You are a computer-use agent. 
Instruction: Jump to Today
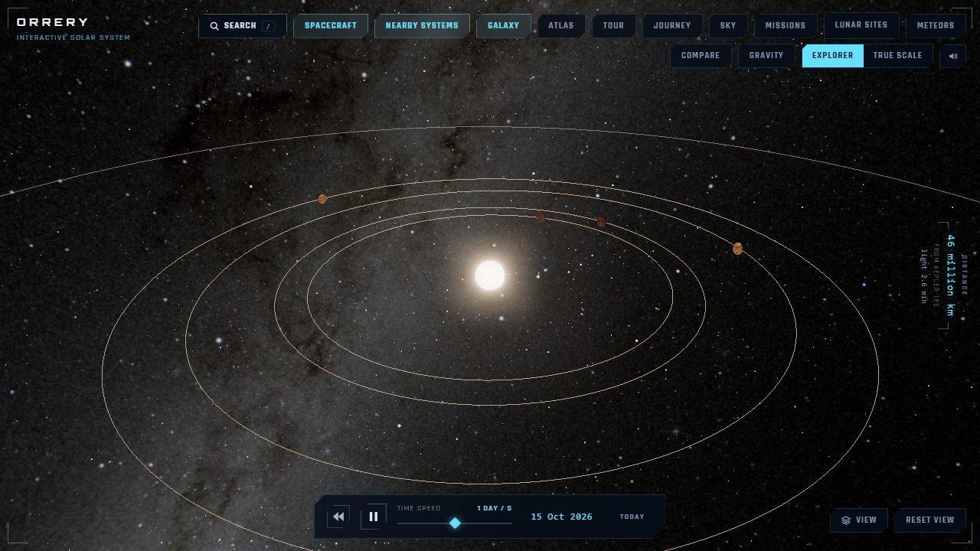coord(632,517)
